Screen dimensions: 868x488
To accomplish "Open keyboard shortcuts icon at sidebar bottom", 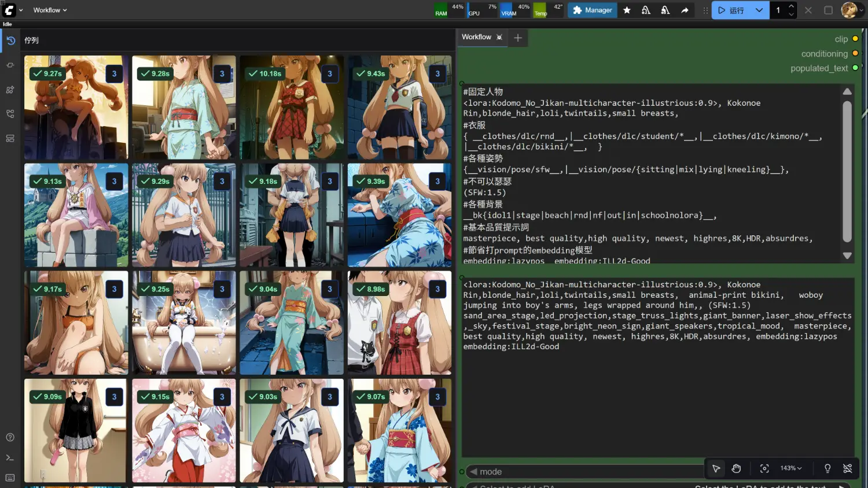I will pos(10,478).
